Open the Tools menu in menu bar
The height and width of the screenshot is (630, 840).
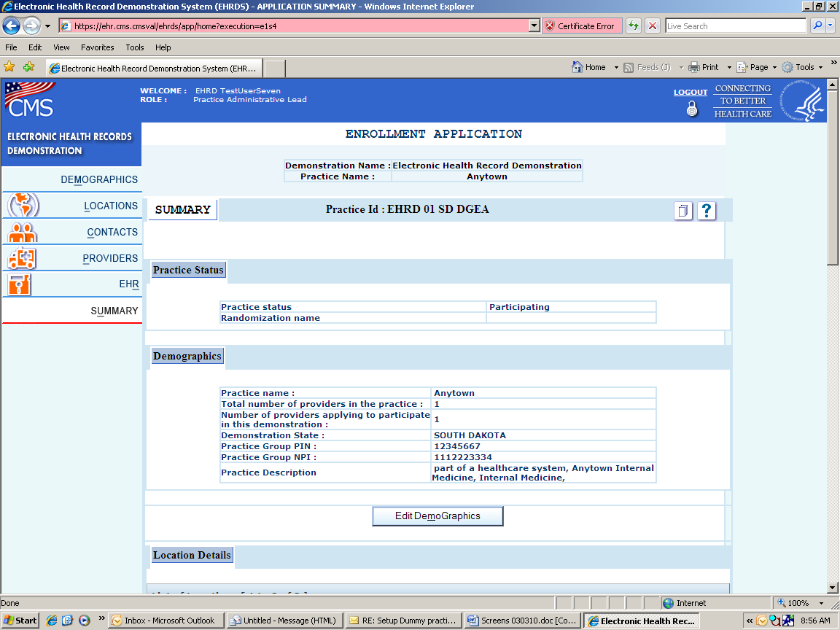134,47
